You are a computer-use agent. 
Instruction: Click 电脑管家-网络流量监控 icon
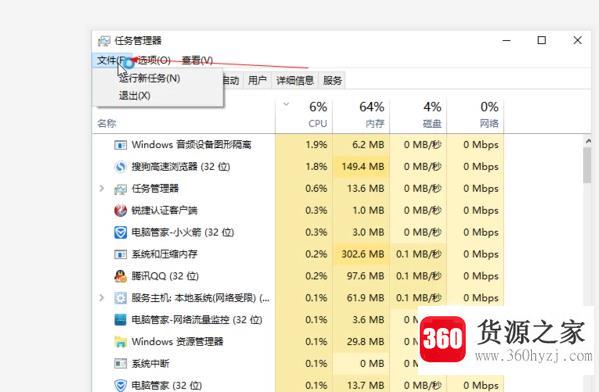(120, 319)
